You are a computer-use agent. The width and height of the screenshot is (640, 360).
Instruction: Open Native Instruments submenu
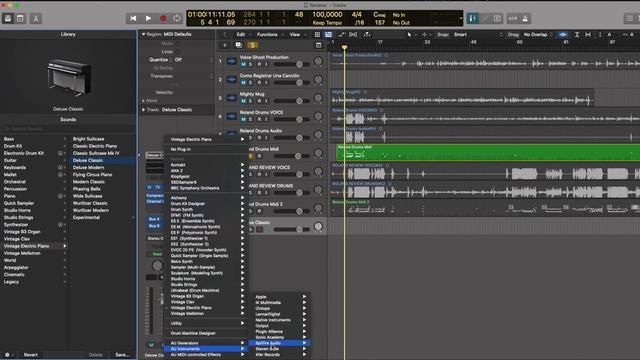(x=280, y=320)
